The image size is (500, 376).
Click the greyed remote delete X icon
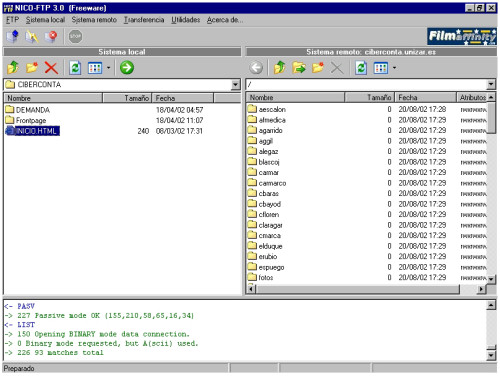pos(337,68)
